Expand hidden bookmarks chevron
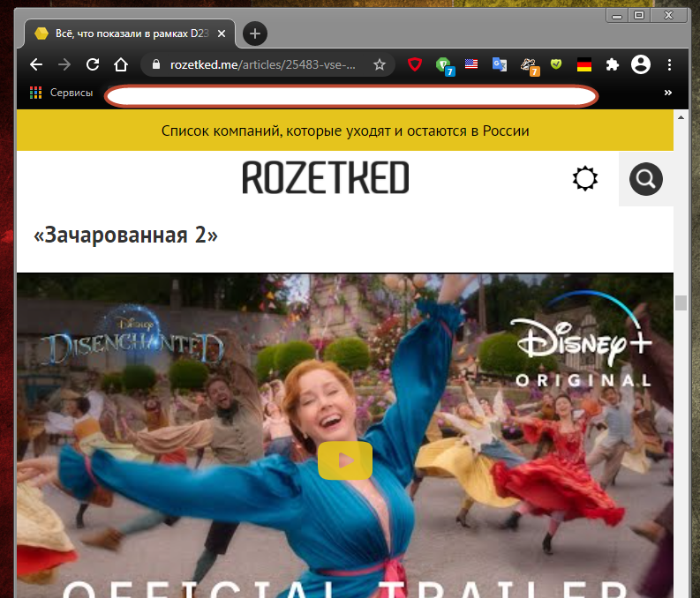The width and height of the screenshot is (700, 598). point(668,93)
